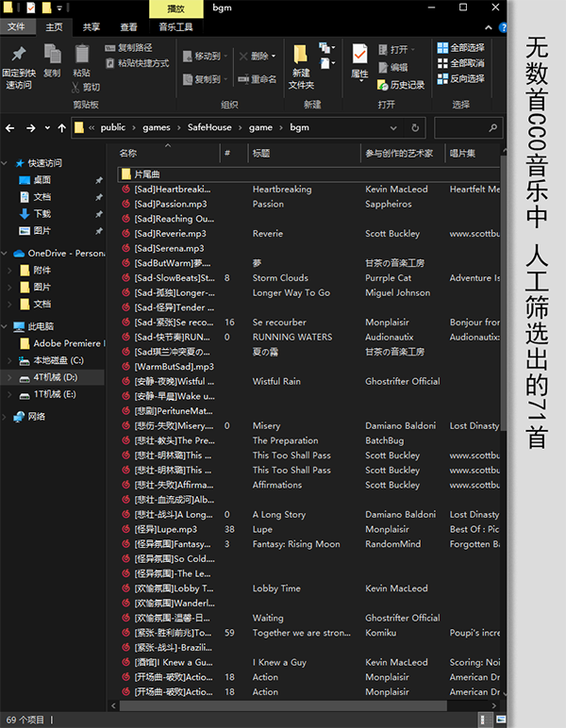566x728 pixels.
Task: Sort by the 名称 (Name) column header
Action: 129,152
